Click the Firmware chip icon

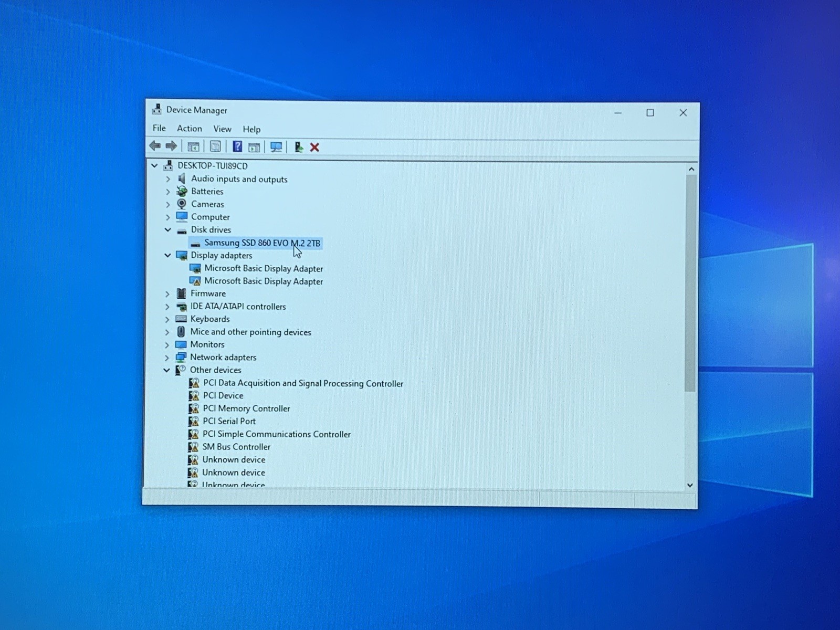coord(182,293)
